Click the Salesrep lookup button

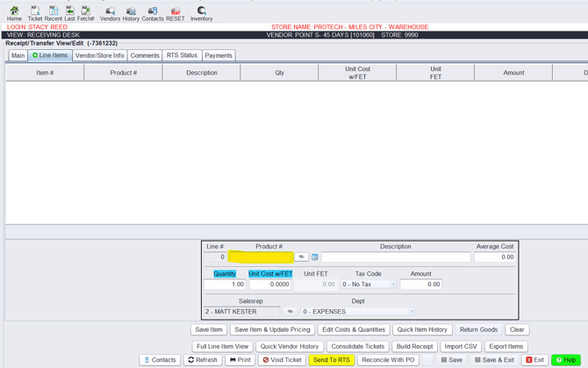(290, 312)
